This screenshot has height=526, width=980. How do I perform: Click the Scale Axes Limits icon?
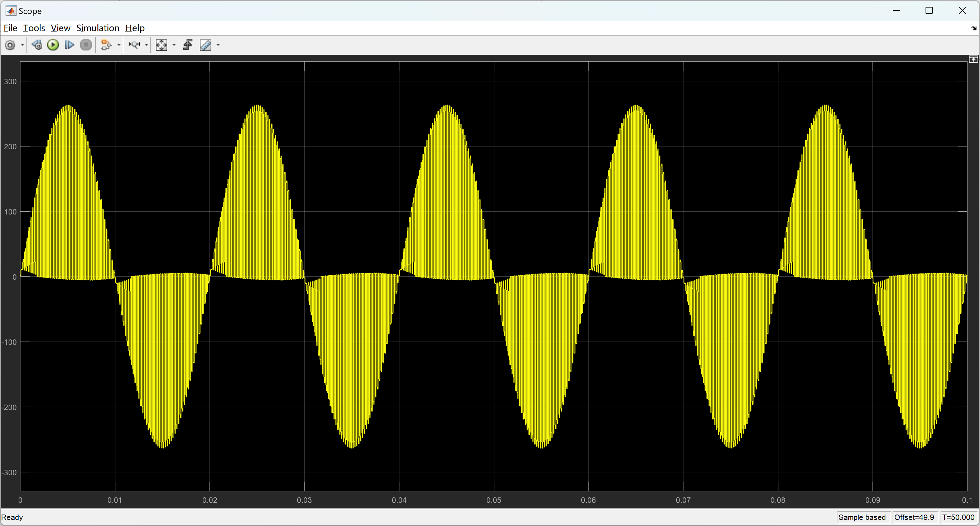click(x=161, y=45)
